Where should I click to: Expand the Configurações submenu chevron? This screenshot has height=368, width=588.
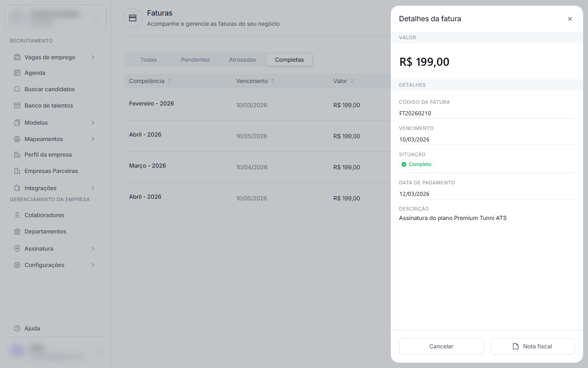coord(93,265)
